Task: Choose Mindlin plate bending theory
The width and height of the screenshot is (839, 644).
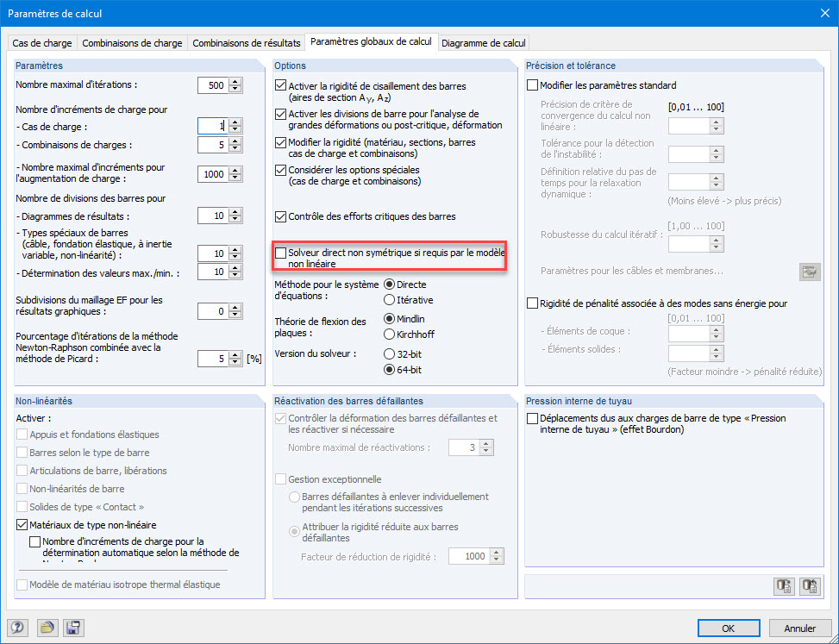Action: (x=390, y=319)
